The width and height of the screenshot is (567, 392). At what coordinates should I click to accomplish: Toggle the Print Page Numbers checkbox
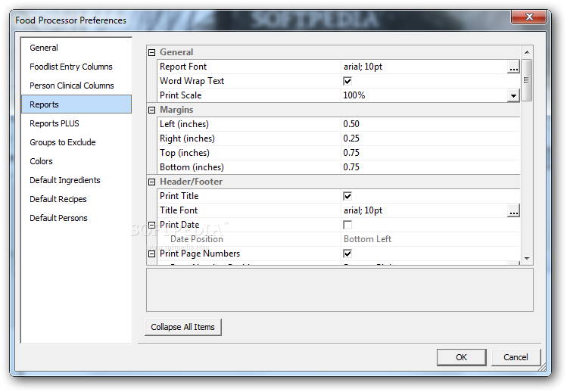pos(347,254)
